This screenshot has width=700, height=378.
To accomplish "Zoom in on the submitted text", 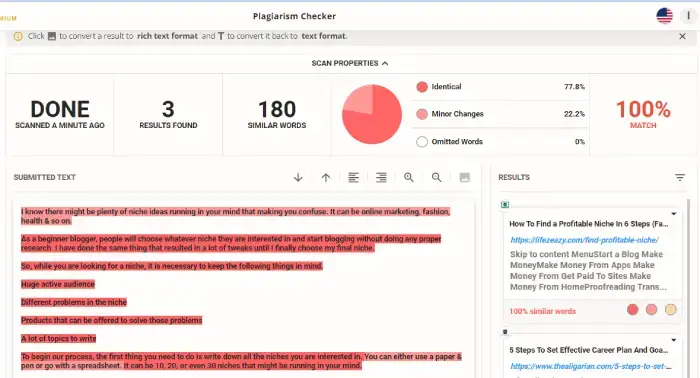I will coord(408,178).
